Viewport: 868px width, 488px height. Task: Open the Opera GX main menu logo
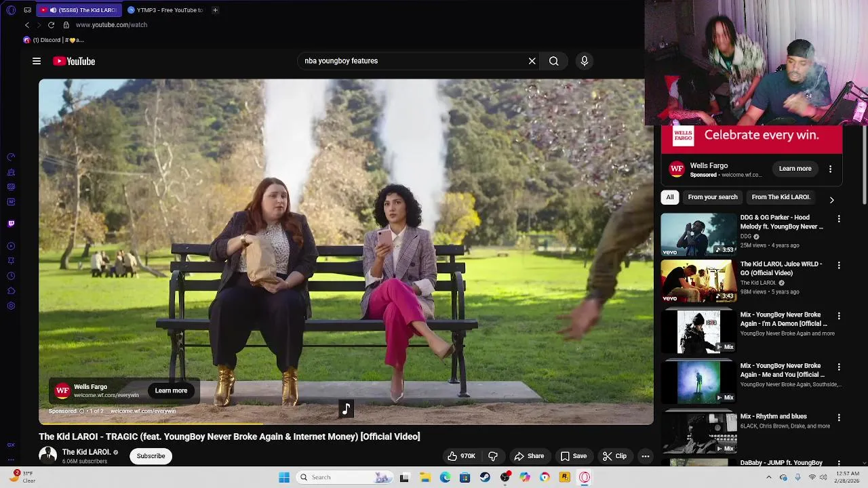11,10
